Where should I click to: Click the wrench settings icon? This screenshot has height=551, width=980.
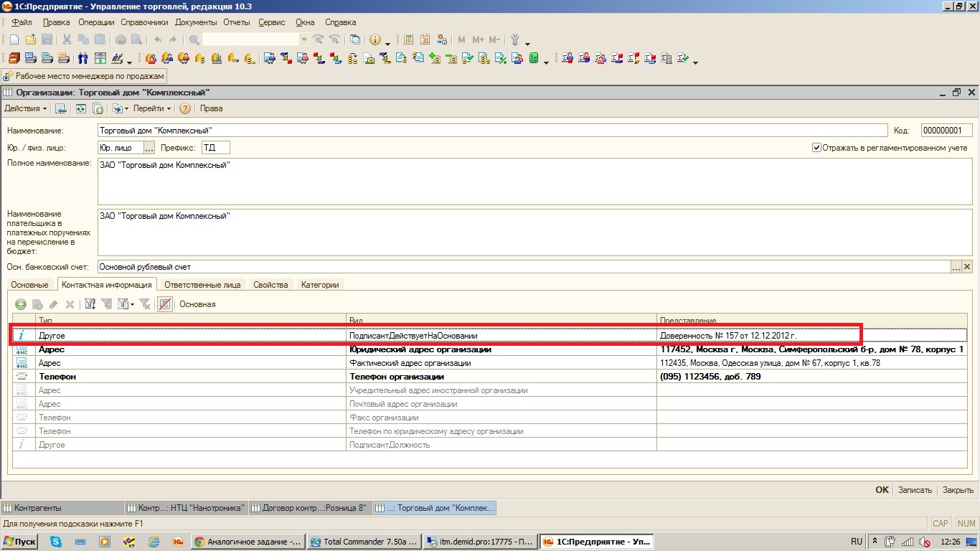tap(514, 40)
